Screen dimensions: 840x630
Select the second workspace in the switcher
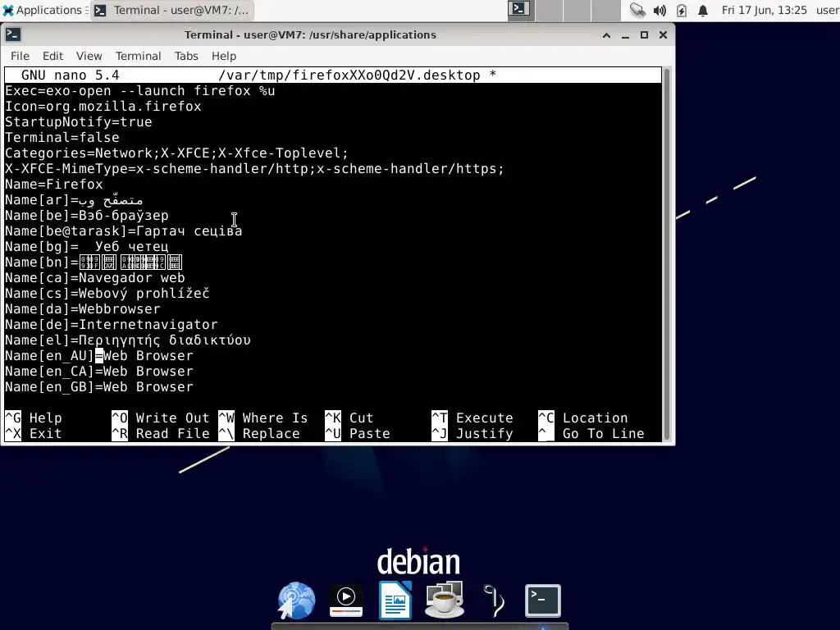click(x=549, y=10)
